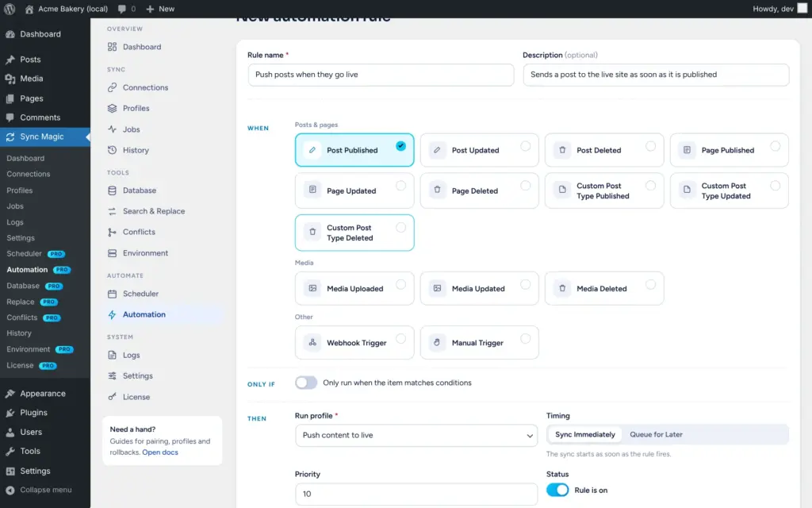Click the pin icon next to Posts
The image size is (812, 508).
pyautogui.click(x=10, y=60)
